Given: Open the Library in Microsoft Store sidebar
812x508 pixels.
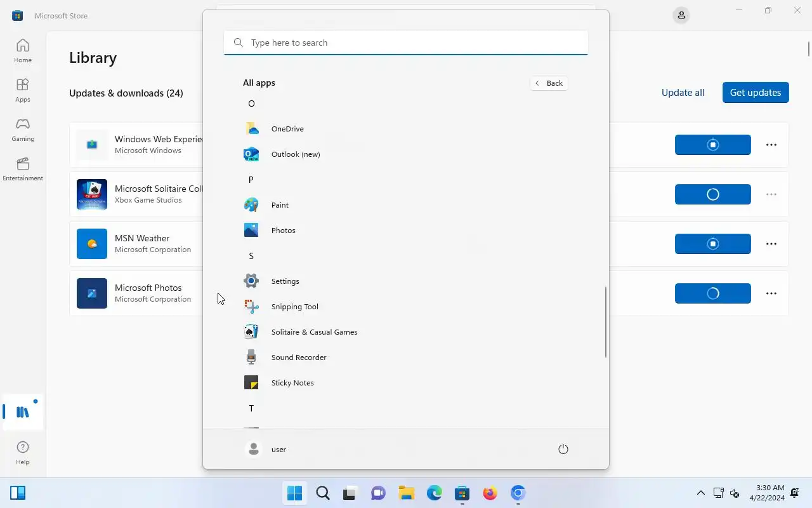Looking at the screenshot, I should click(x=23, y=412).
